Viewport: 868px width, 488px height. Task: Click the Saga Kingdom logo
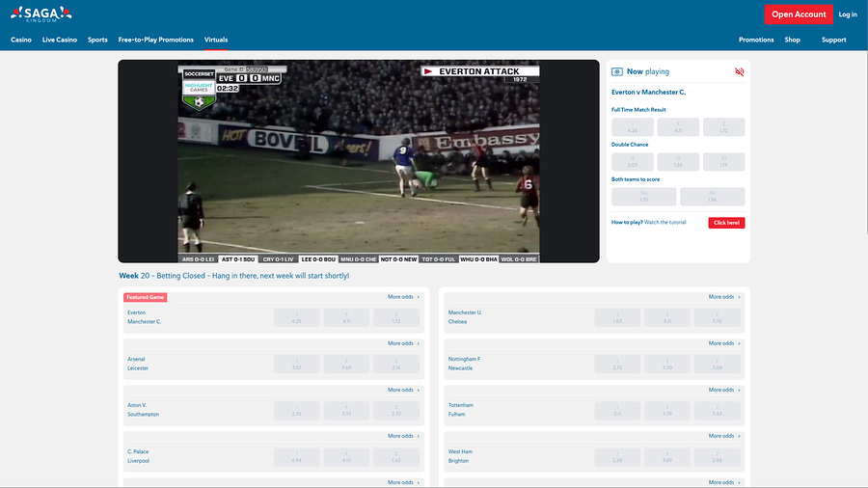(41, 14)
